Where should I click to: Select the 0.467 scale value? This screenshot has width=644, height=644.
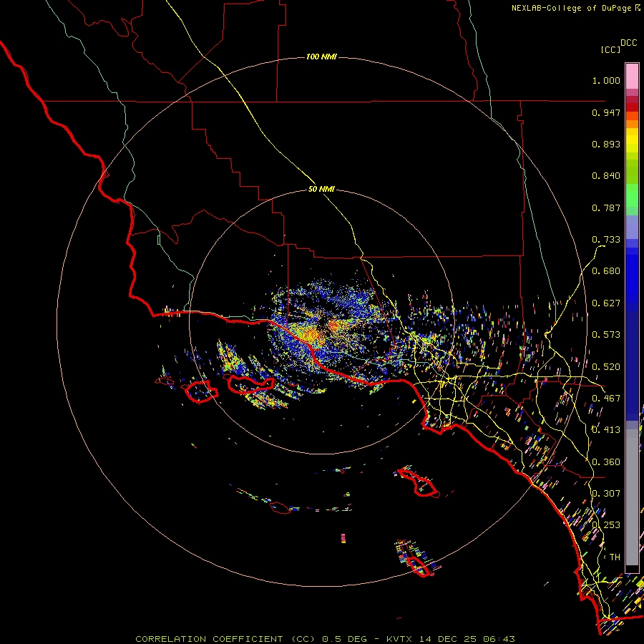point(606,399)
